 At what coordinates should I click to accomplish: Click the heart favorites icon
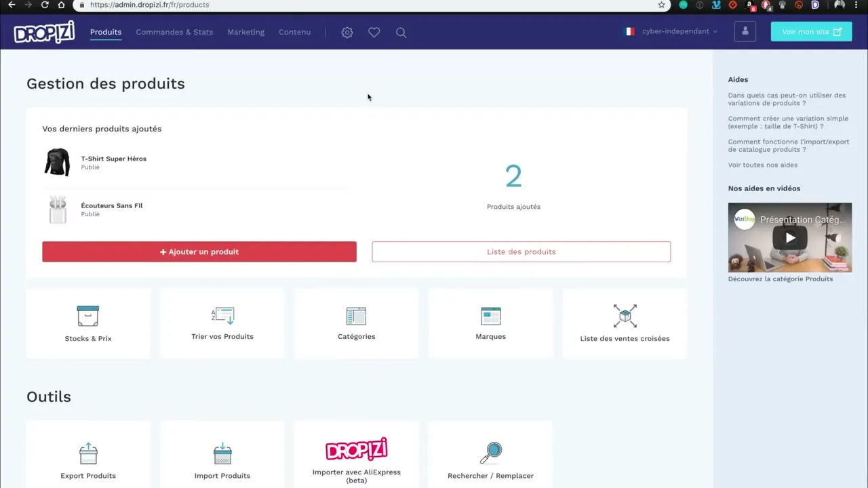(374, 32)
